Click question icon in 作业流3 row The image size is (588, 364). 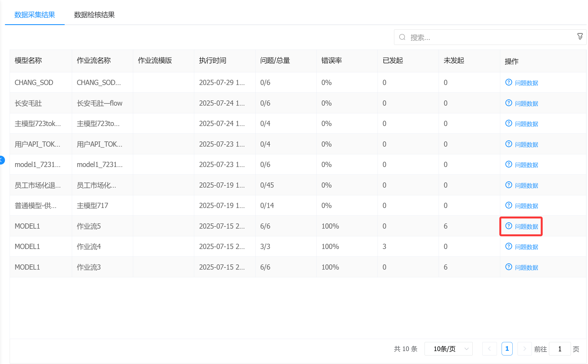508,267
